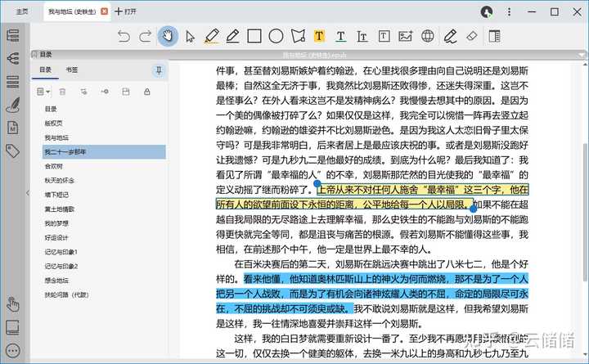
Task: Select the ellipse shape tool
Action: coord(276,36)
